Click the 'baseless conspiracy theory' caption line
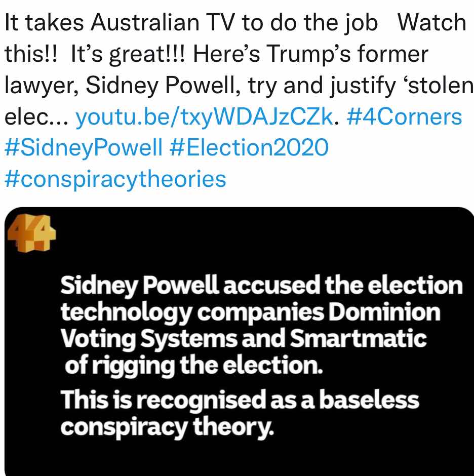The image size is (474, 476). click(240, 414)
